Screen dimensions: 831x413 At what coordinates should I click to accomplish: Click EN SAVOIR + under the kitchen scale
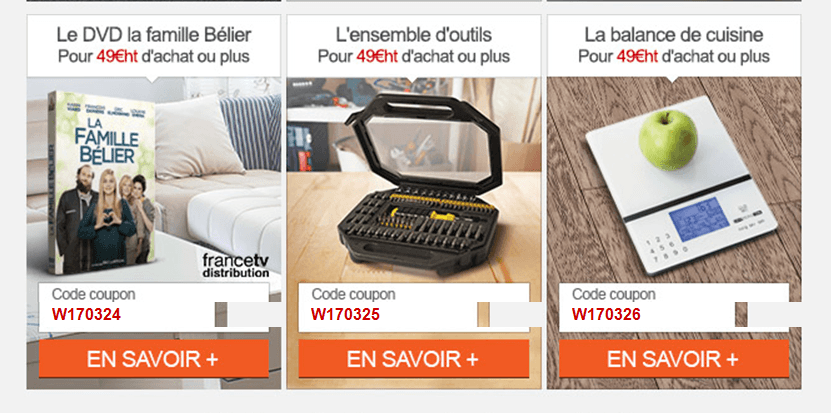click(x=674, y=359)
